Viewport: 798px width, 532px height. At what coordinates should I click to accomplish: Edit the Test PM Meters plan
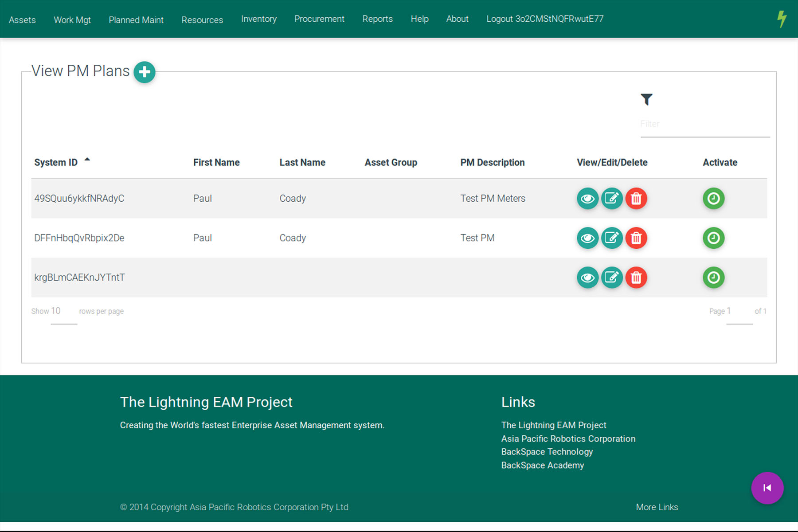(x=612, y=199)
